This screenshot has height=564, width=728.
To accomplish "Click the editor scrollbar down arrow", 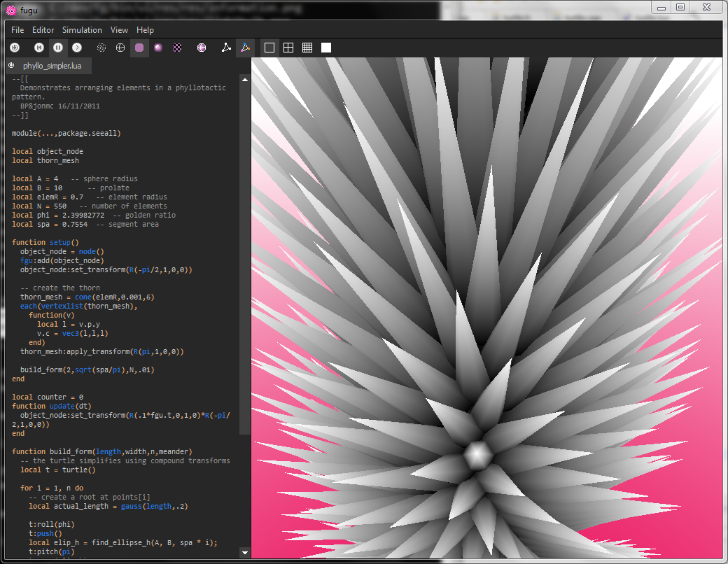I will 244,552.
